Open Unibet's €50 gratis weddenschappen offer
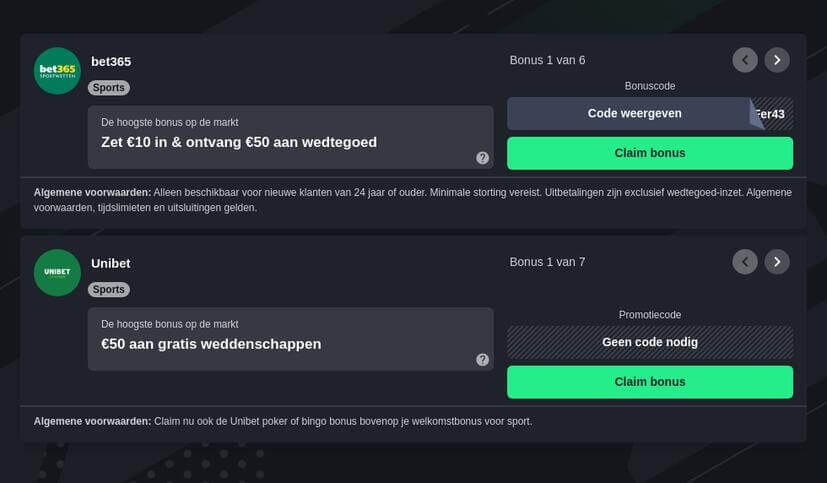The width and height of the screenshot is (827, 483). [x=211, y=344]
